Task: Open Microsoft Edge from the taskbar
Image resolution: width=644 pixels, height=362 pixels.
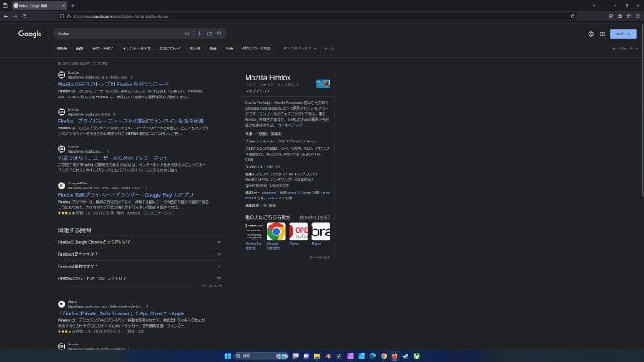Action: pos(372,356)
